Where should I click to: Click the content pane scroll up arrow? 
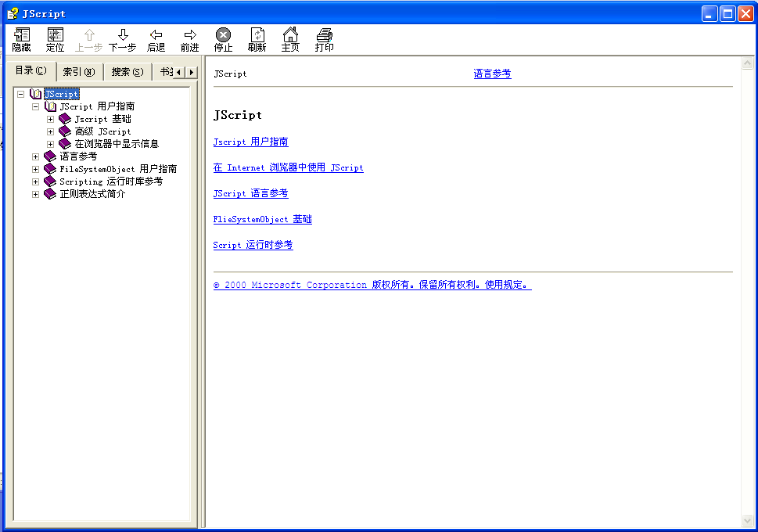pos(747,63)
